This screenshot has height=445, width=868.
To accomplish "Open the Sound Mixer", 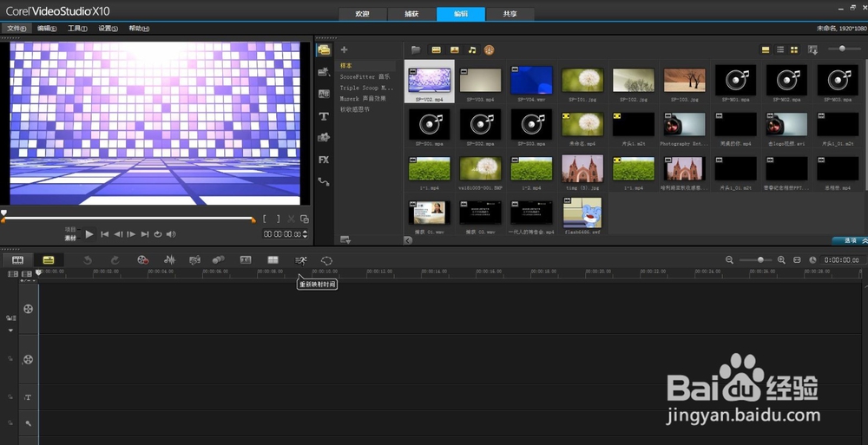I will pos(169,260).
